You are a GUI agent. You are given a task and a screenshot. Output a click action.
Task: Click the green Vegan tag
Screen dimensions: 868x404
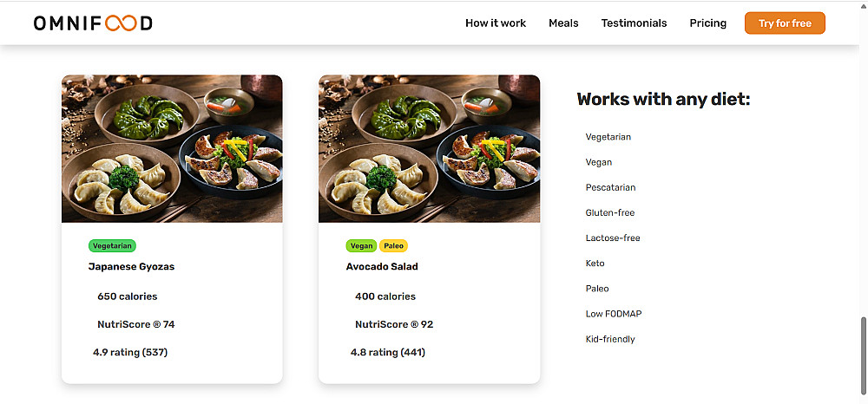pyautogui.click(x=361, y=246)
